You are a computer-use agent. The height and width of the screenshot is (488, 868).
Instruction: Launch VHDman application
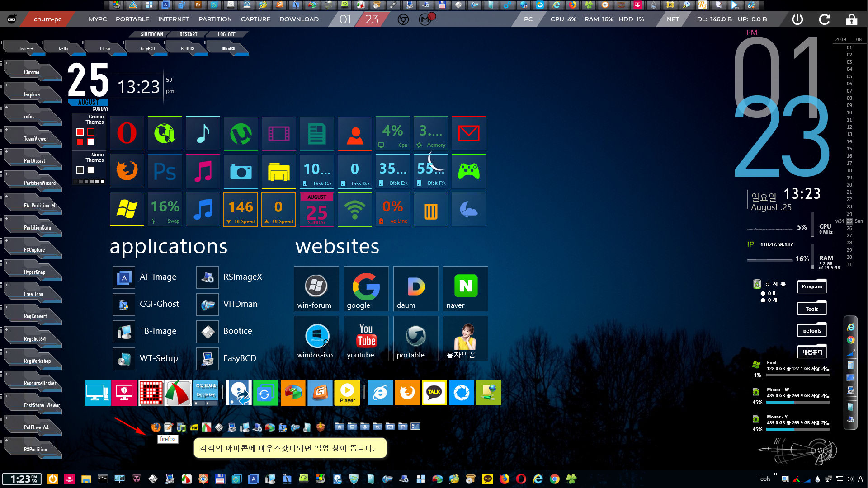click(x=227, y=304)
